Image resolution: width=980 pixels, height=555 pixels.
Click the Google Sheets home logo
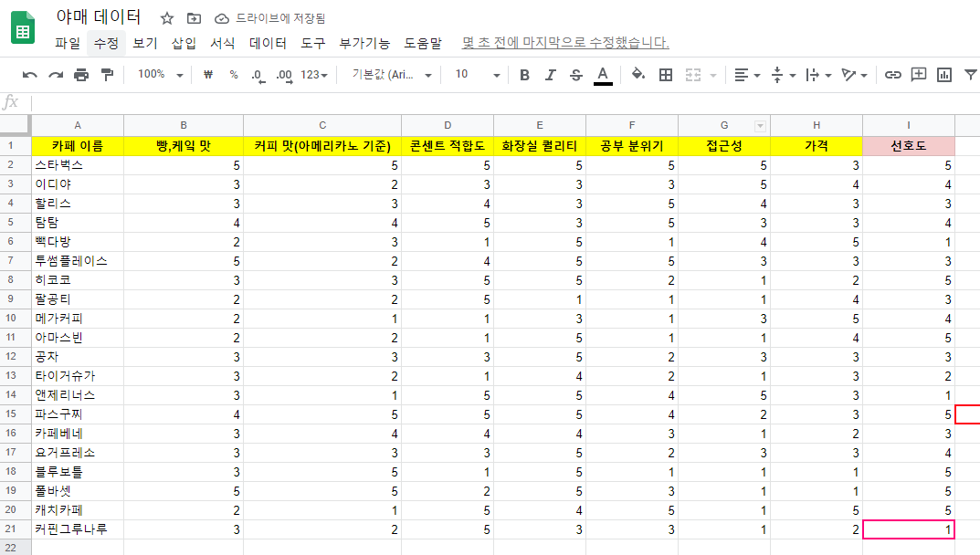(x=23, y=28)
